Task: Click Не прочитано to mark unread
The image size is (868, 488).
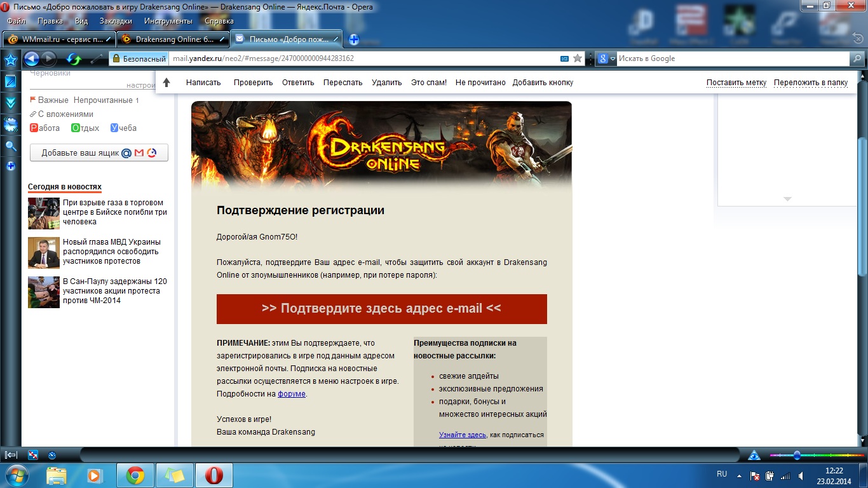Action: [480, 83]
